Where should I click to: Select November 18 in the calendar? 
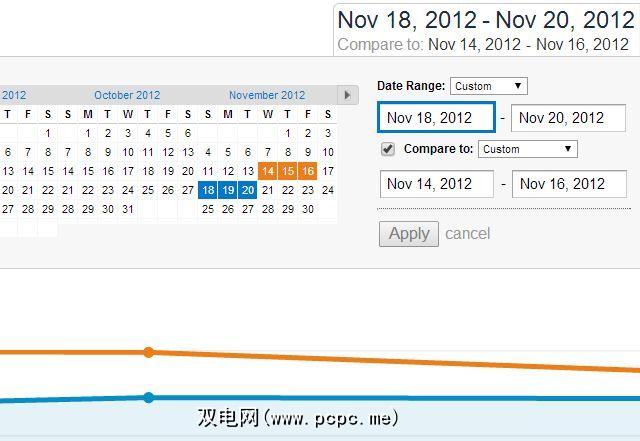coord(208,190)
